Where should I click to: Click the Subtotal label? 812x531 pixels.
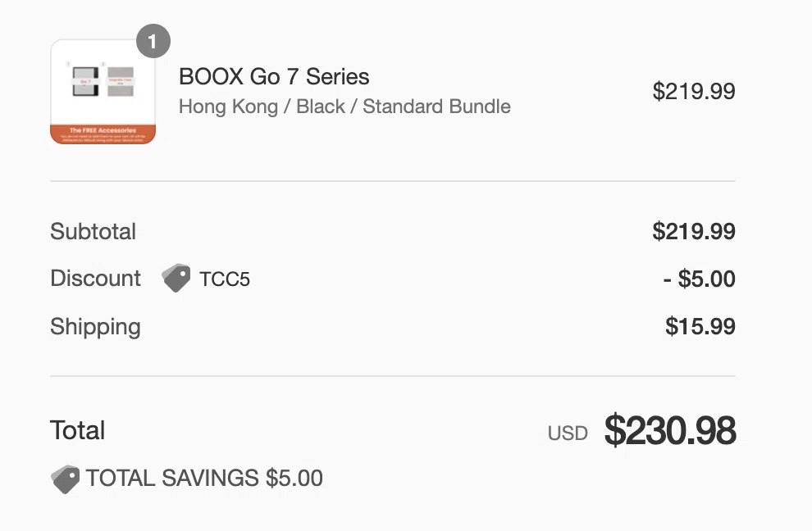tap(94, 231)
